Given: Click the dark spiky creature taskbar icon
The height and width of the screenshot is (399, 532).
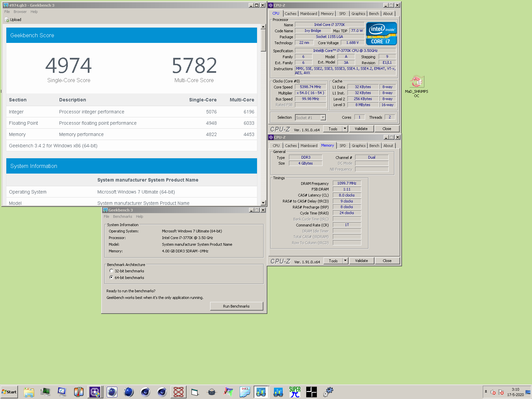Looking at the screenshot, I should tap(212, 392).
